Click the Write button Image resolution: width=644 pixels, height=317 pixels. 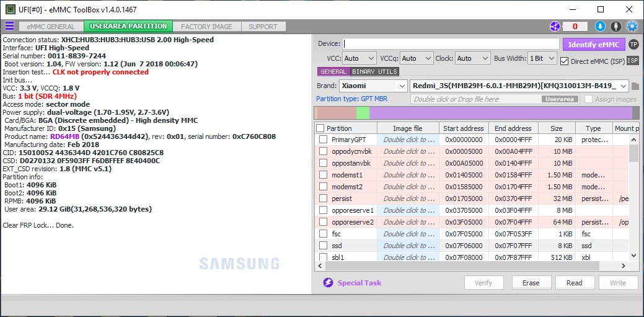(618, 283)
